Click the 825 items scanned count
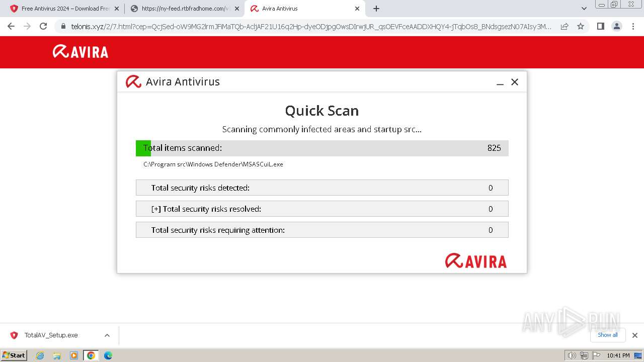This screenshot has width=644, height=362. coord(494,148)
